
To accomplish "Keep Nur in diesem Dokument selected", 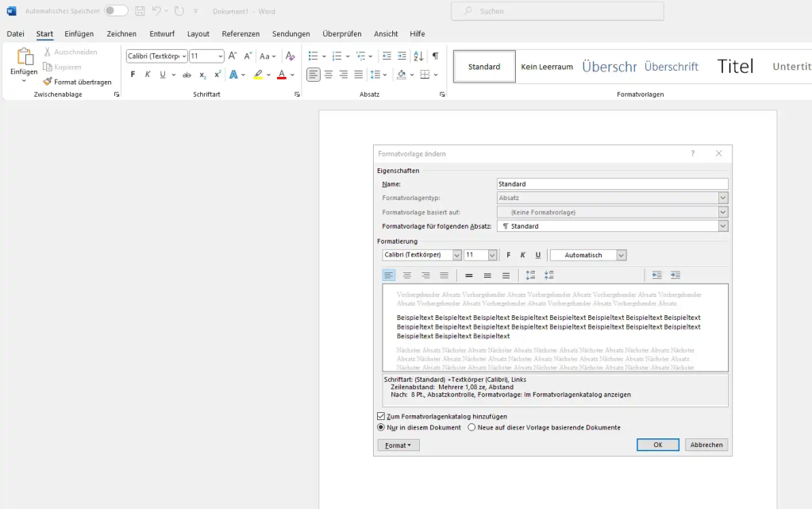I will [382, 427].
